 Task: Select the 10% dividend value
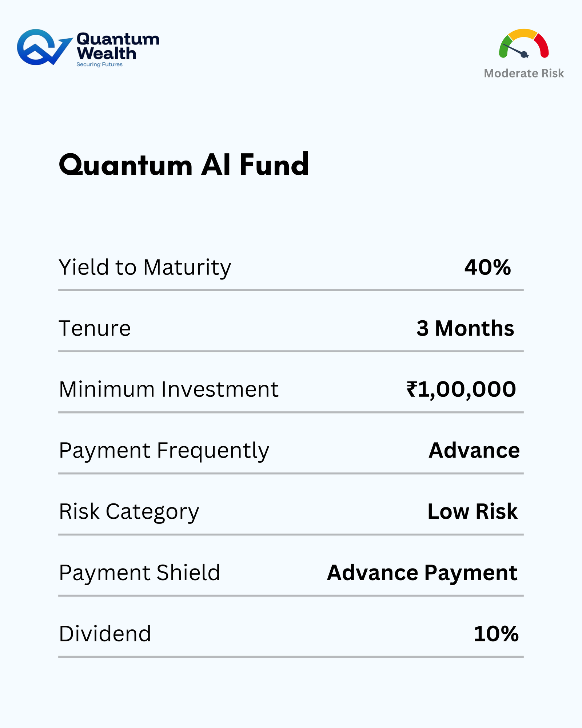click(496, 634)
